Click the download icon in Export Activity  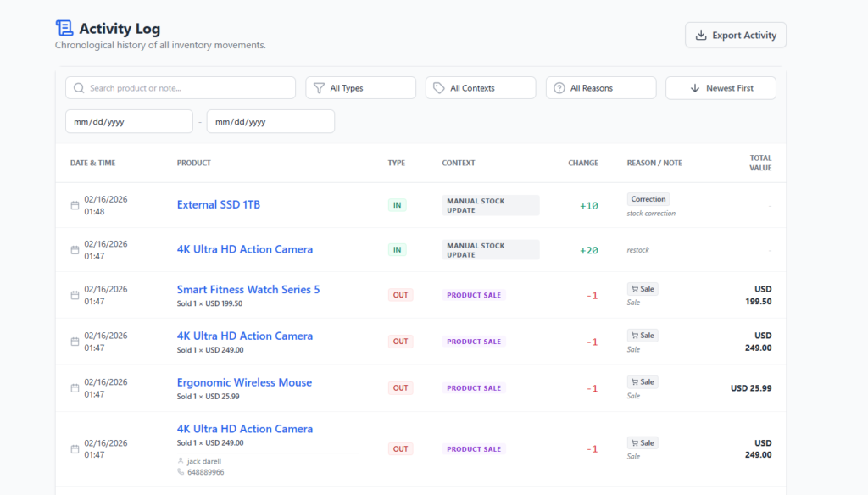(701, 36)
